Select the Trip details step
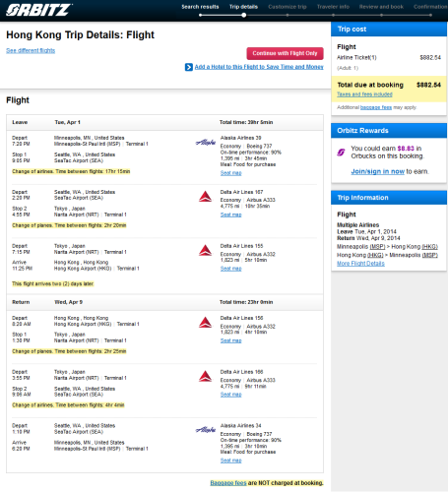Viewport: 448px width, 492px height. [x=243, y=7]
